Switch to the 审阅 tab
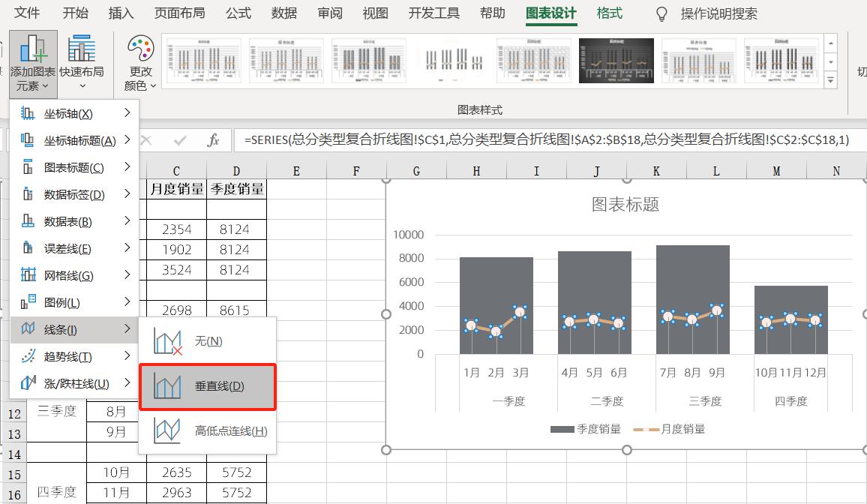Image resolution: width=867 pixels, height=504 pixels. pos(330,13)
